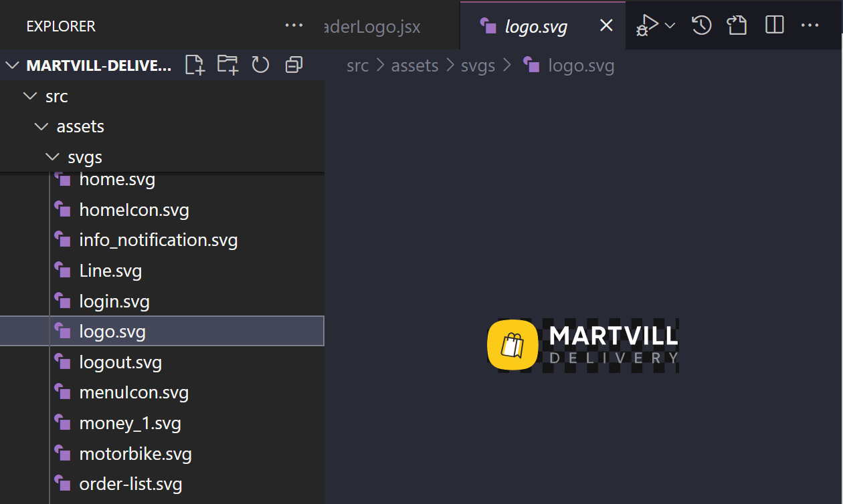843x504 pixels.
Task: Click the Martvill Delivery logo preview
Action: [583, 344]
